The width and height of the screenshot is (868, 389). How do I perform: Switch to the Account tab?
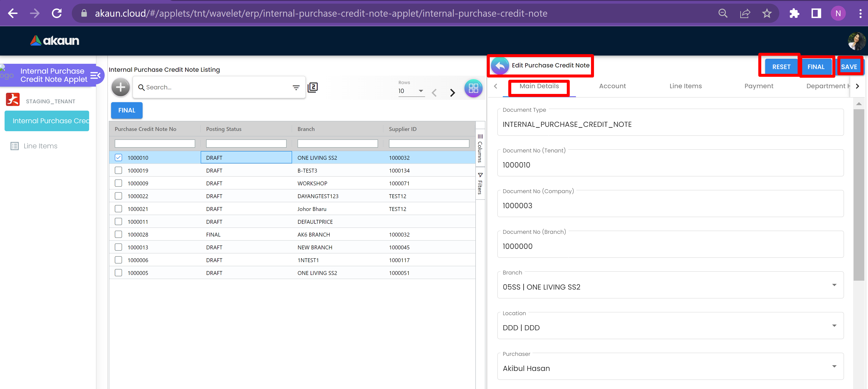pos(612,86)
